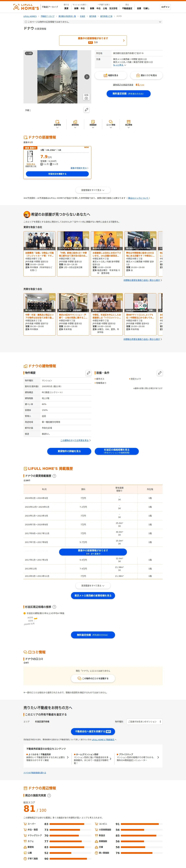The height and width of the screenshot is (868, 186).
Task: Edit the 外観 caption with pencil icon
Action: click(86, 110)
